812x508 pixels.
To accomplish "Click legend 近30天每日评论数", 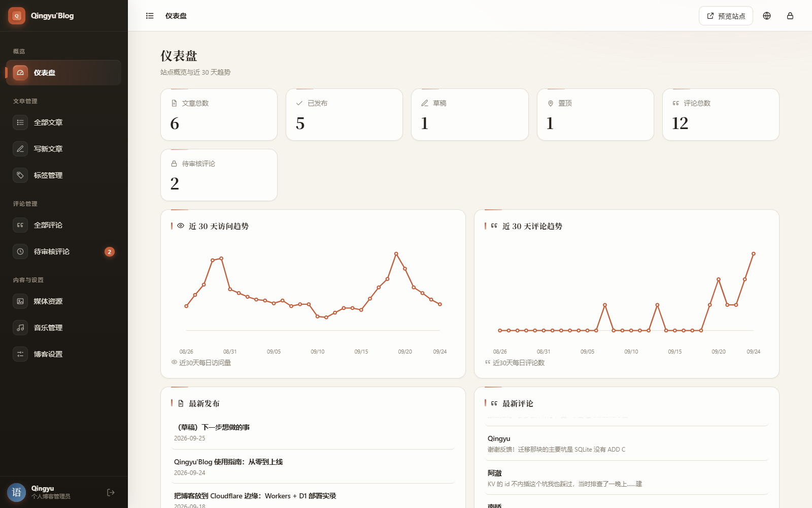I will click(x=515, y=363).
